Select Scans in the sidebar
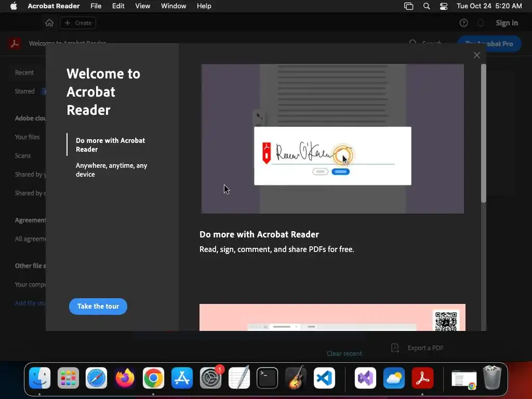The image size is (532, 399). pyautogui.click(x=23, y=155)
